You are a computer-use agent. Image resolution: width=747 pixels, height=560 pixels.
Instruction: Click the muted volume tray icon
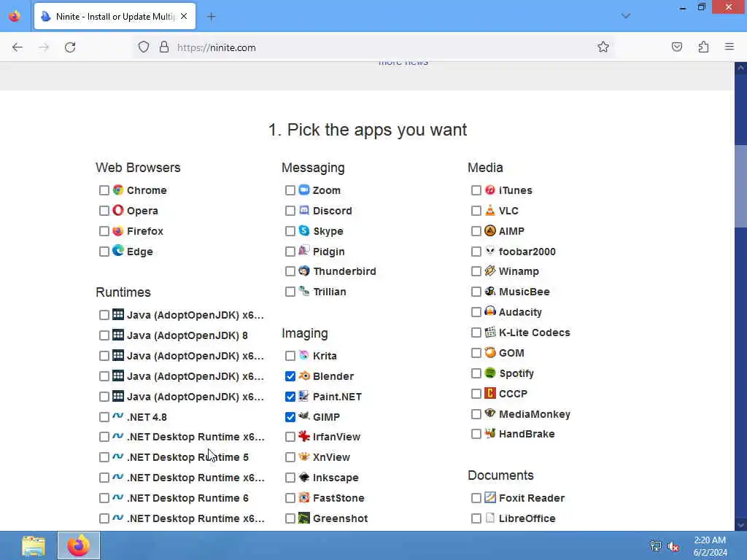pos(673,546)
